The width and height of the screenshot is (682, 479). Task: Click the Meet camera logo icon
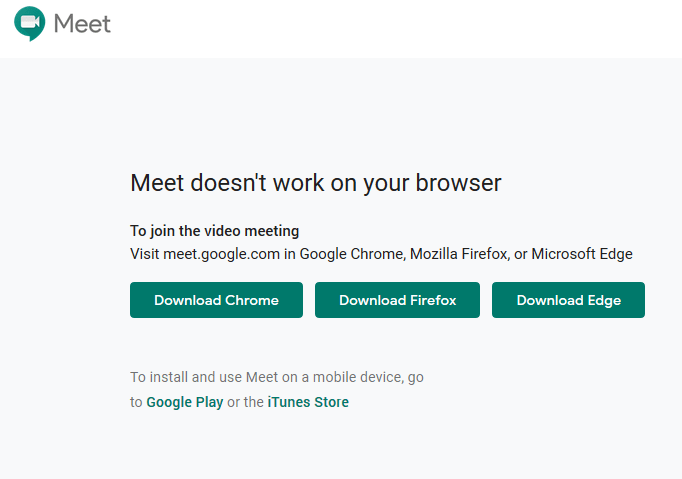[30, 23]
